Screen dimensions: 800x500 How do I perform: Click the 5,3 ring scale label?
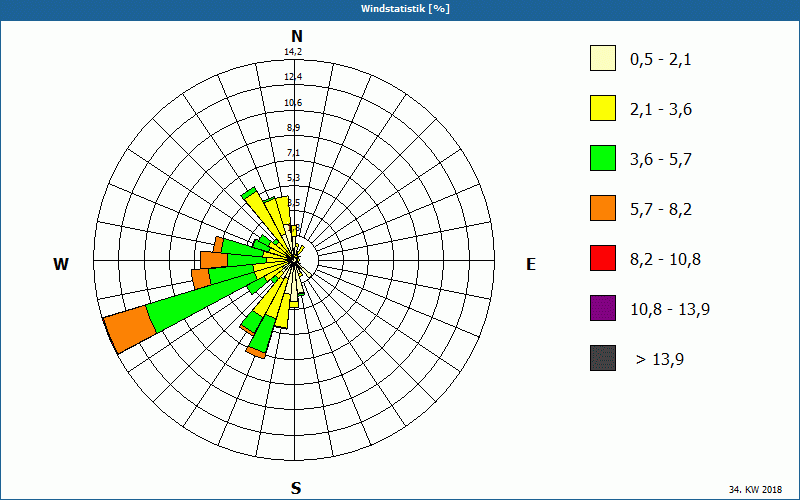coord(293,178)
